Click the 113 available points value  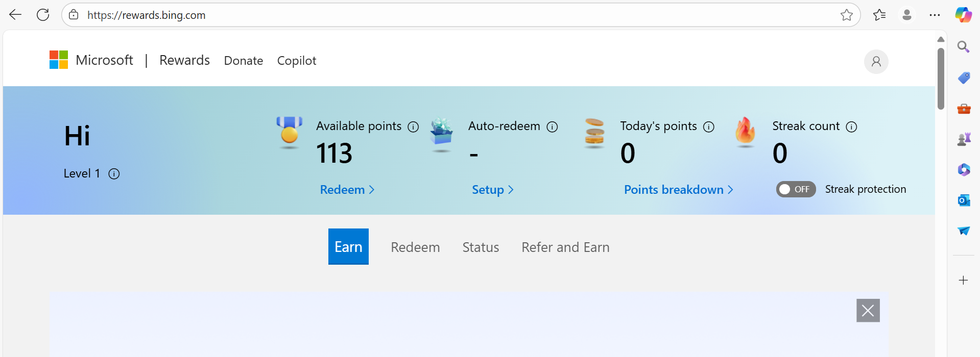(334, 153)
